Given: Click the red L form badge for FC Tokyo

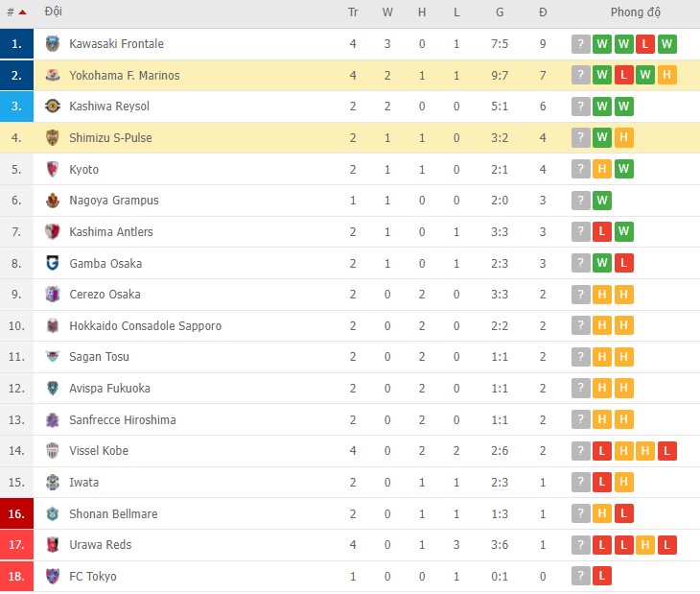Looking at the screenshot, I should coord(603,577).
